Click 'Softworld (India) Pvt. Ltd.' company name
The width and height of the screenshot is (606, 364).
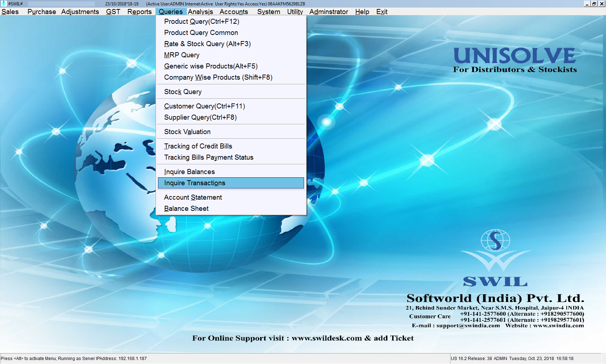pyautogui.click(x=495, y=298)
